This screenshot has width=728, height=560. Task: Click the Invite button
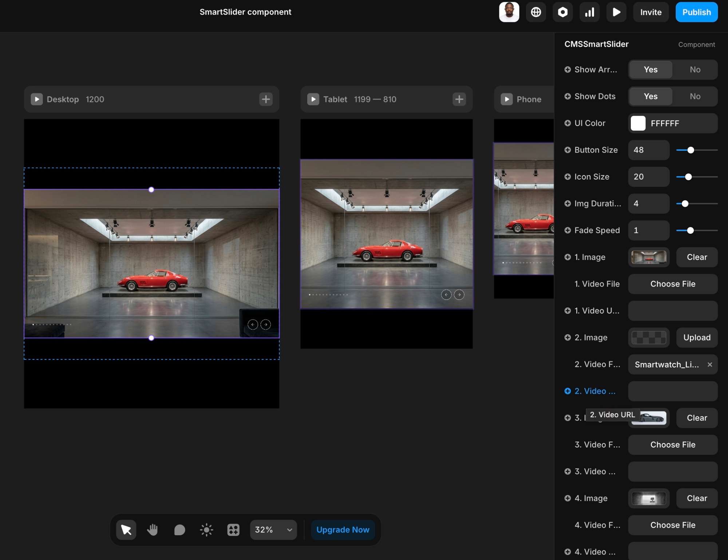click(x=651, y=12)
